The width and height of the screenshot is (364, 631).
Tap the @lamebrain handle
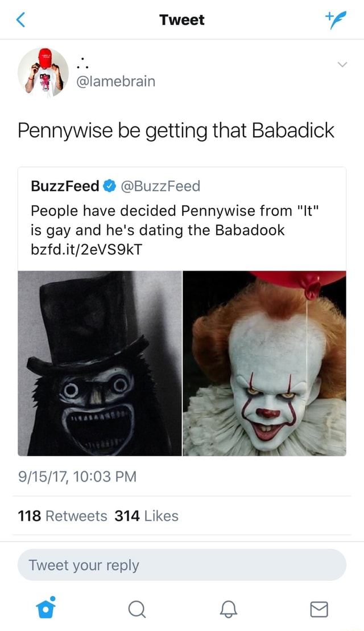click(115, 81)
